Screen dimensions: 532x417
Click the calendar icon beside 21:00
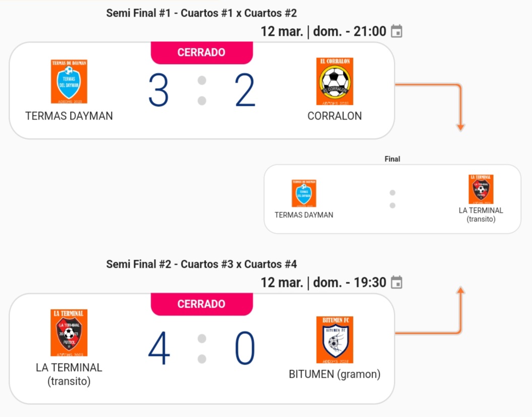pyautogui.click(x=397, y=31)
